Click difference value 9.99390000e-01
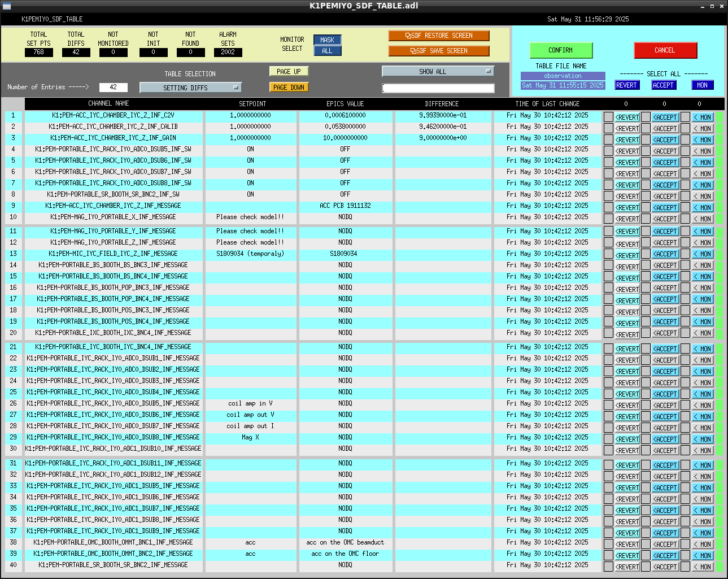This screenshot has height=579, width=728. (443, 115)
